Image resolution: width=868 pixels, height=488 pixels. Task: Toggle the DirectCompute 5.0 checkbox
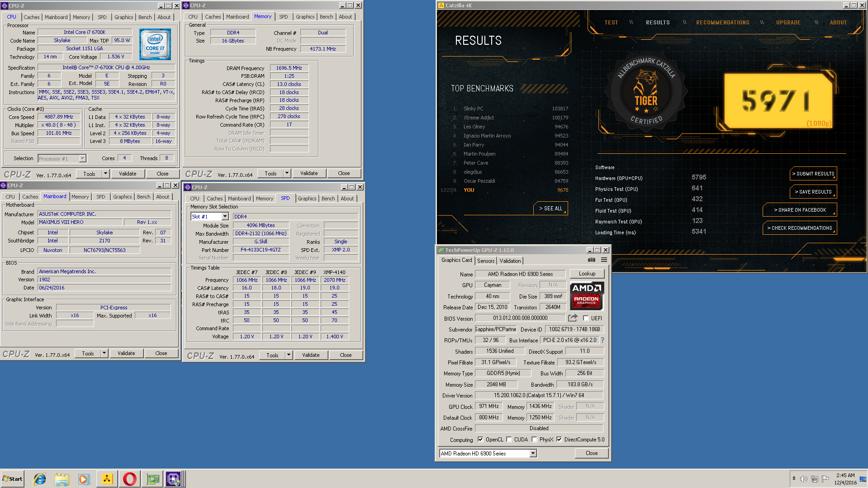[559, 439]
